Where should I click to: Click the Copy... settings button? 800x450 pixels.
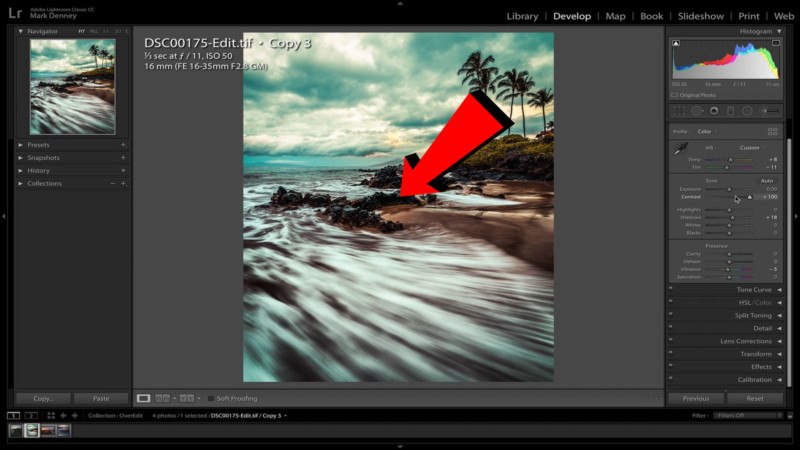click(x=42, y=398)
